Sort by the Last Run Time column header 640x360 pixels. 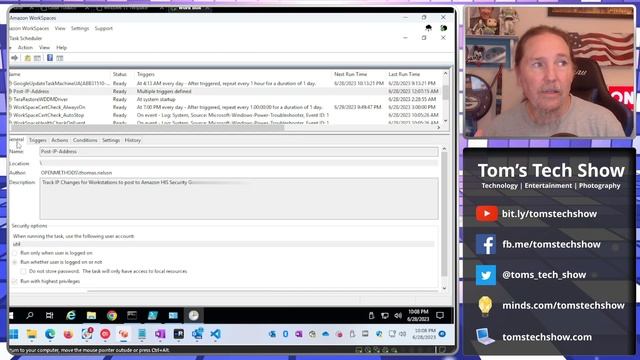click(404, 74)
